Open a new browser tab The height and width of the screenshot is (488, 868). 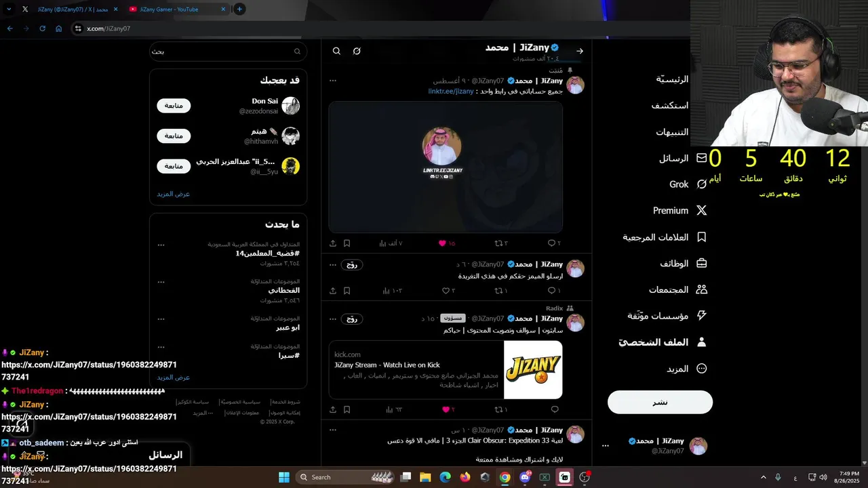[239, 9]
